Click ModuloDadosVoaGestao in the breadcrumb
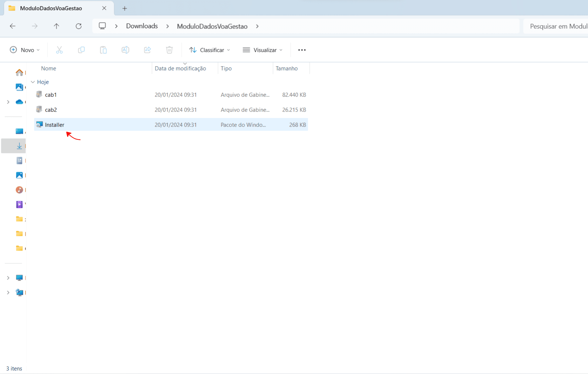The width and height of the screenshot is (588, 374). [x=212, y=26]
